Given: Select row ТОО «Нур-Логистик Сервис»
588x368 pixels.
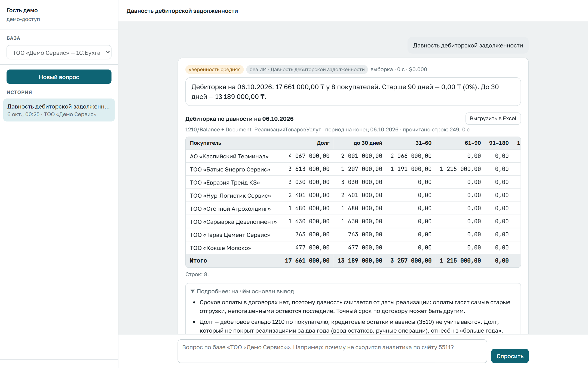Looking at the screenshot, I should [353, 195].
